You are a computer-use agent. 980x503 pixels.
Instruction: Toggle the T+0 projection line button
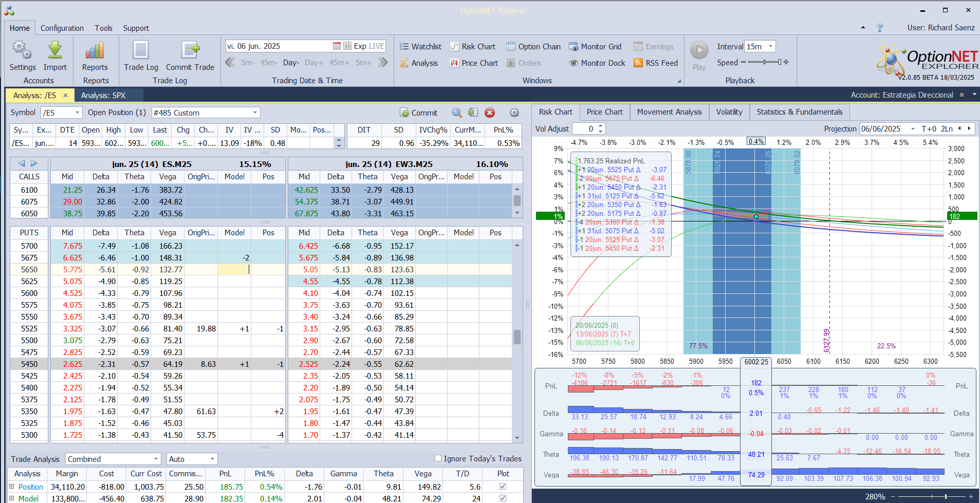pos(929,128)
